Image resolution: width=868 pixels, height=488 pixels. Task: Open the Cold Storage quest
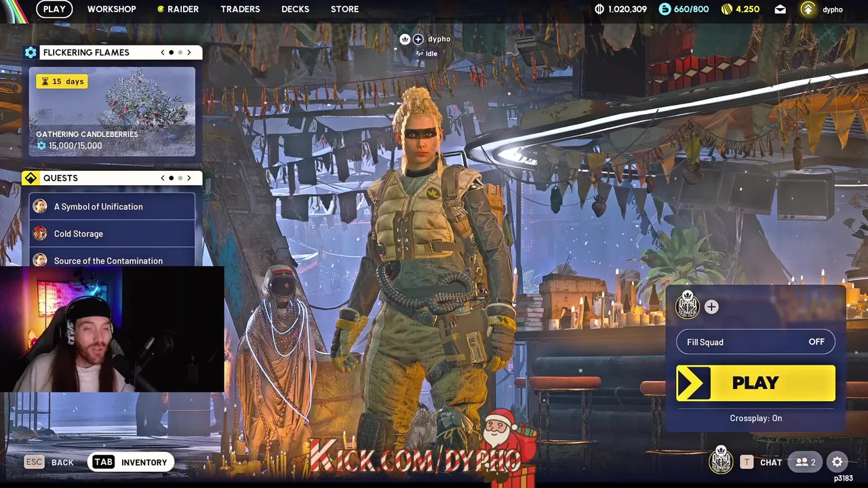coord(112,234)
